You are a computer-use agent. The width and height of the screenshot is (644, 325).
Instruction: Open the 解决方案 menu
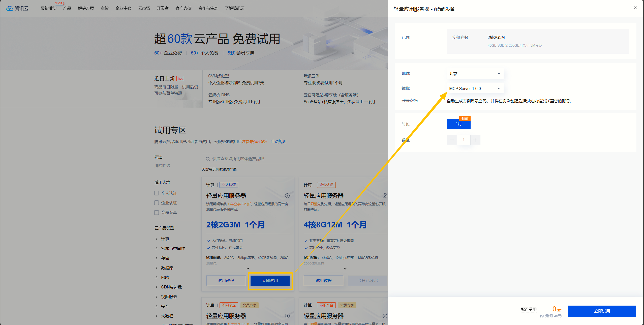pyautogui.click(x=86, y=8)
